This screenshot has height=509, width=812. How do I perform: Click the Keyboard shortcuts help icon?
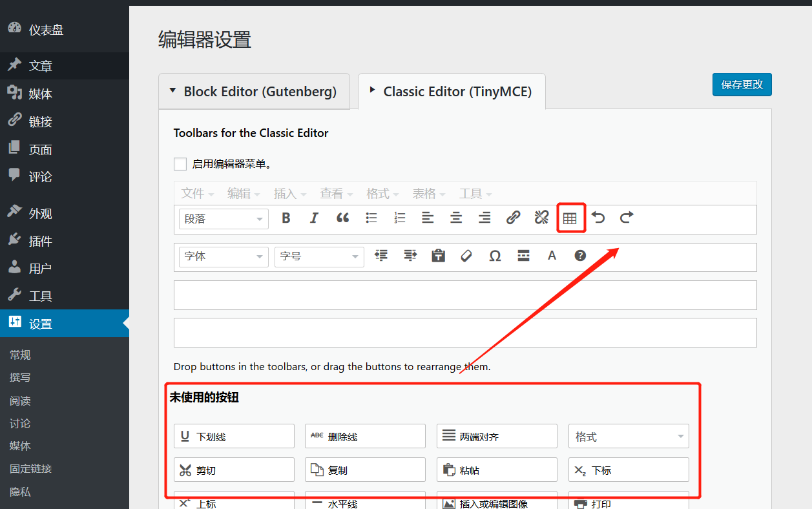(x=580, y=256)
